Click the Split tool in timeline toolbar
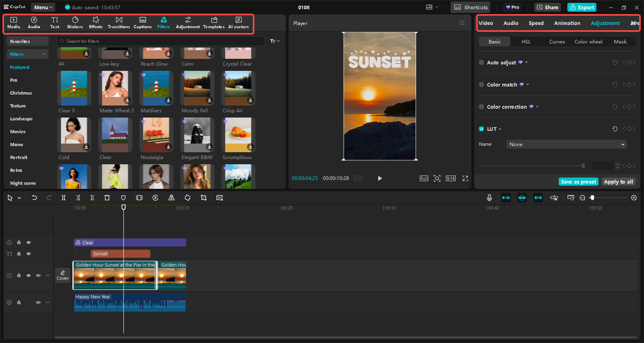 [x=63, y=198]
